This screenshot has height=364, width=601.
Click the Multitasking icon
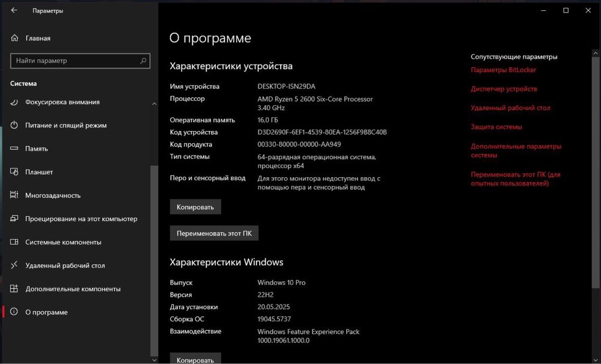[14, 195]
